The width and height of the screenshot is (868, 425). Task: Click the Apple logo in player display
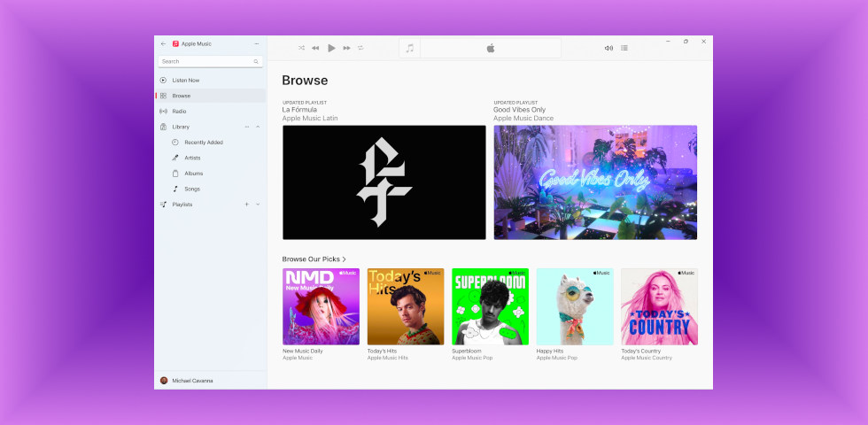point(491,48)
